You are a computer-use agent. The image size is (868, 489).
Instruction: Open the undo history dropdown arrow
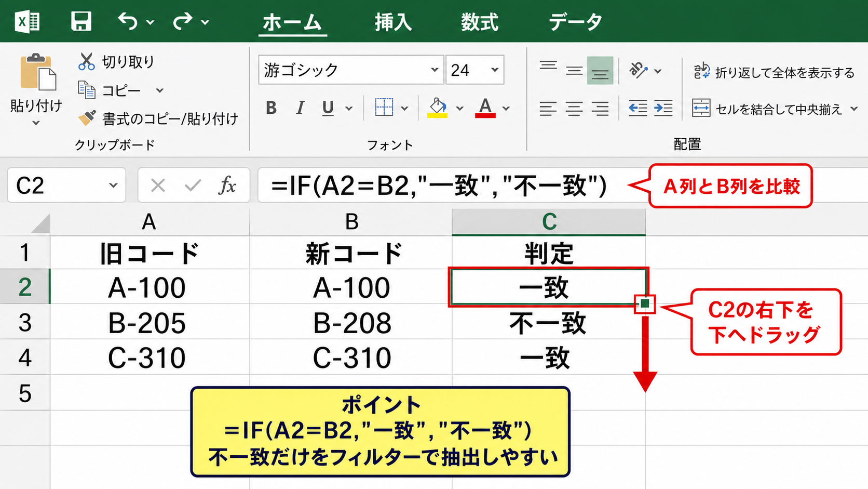(150, 22)
